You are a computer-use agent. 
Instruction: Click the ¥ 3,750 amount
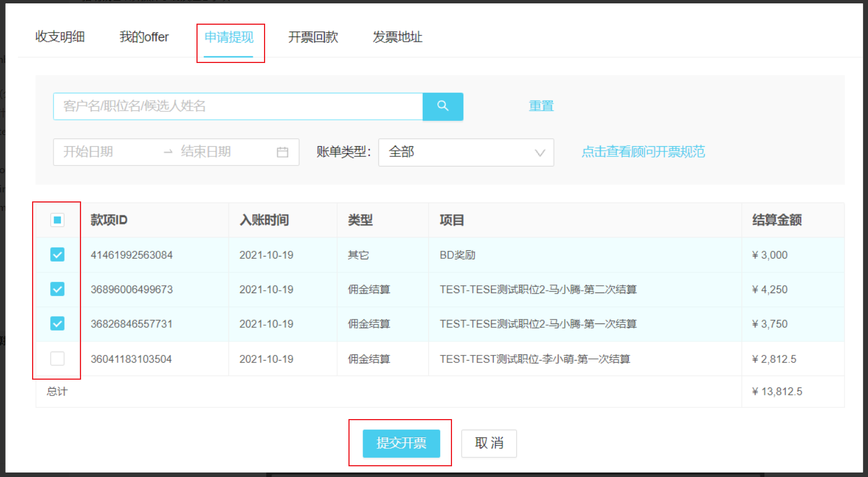coord(770,324)
